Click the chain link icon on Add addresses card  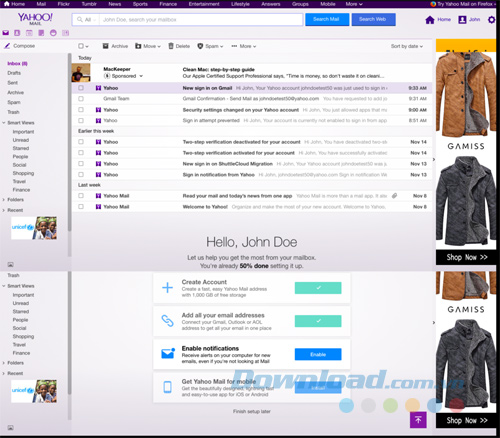(x=167, y=321)
